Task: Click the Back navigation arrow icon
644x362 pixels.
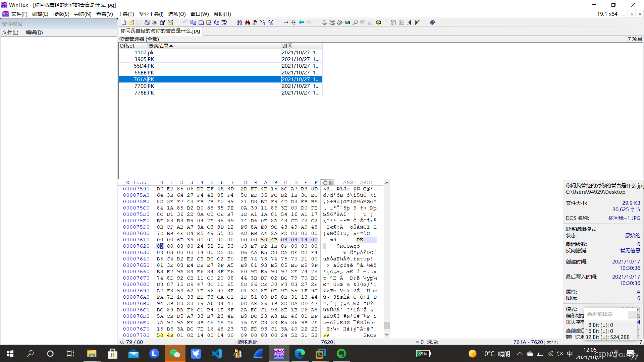Action: coord(301,22)
